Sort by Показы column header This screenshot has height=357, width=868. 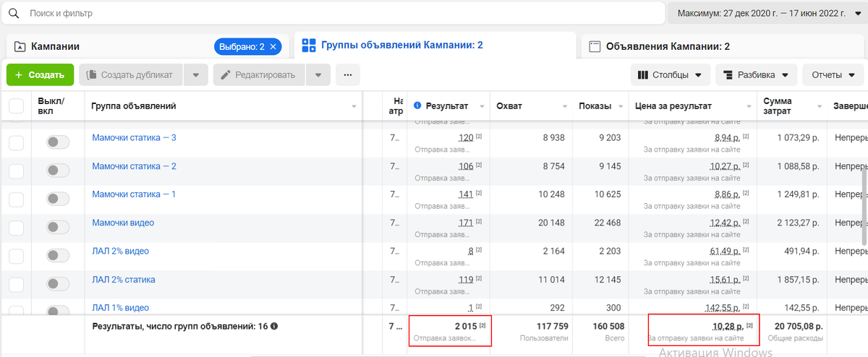point(595,106)
